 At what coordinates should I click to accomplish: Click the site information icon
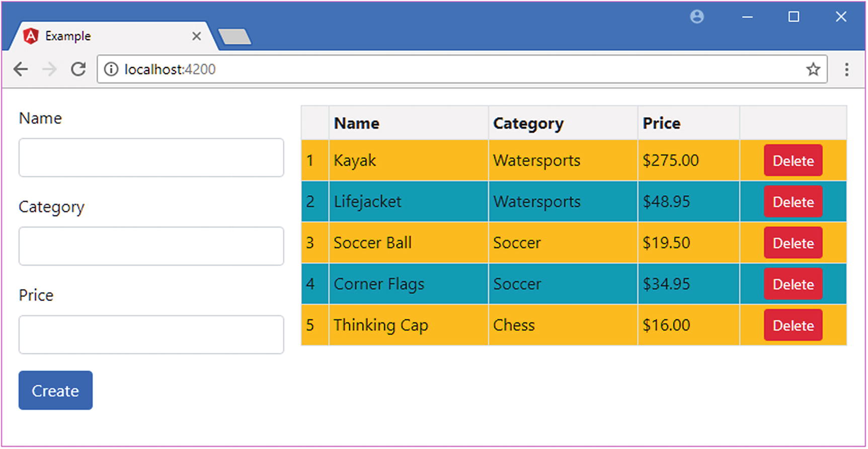pos(111,69)
